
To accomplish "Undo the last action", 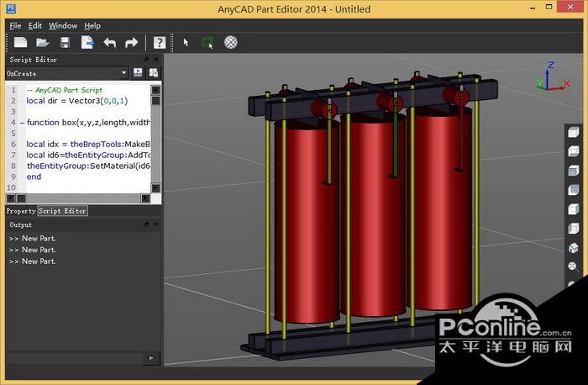I will (x=109, y=42).
